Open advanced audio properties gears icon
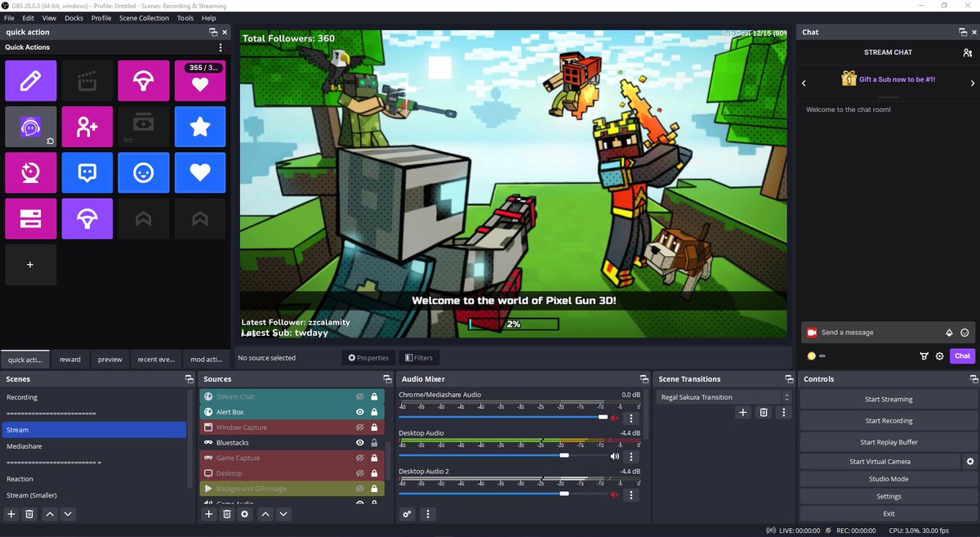Image resolution: width=980 pixels, height=537 pixels. (x=408, y=514)
